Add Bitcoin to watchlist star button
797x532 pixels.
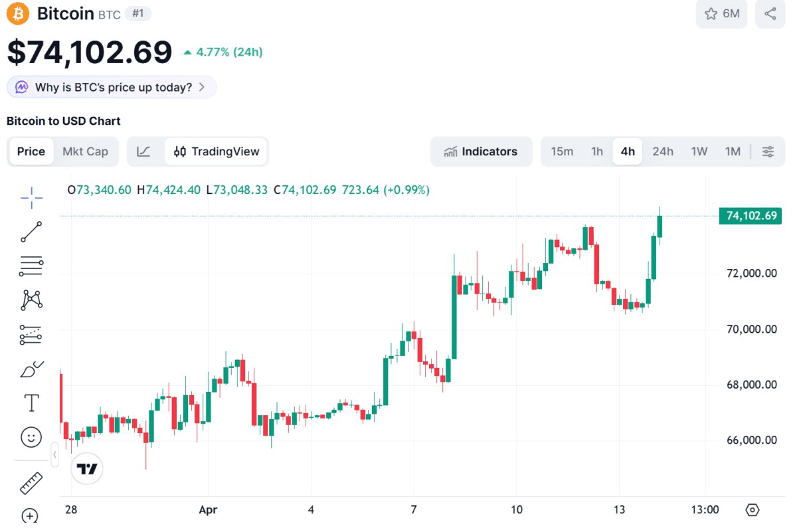721,14
